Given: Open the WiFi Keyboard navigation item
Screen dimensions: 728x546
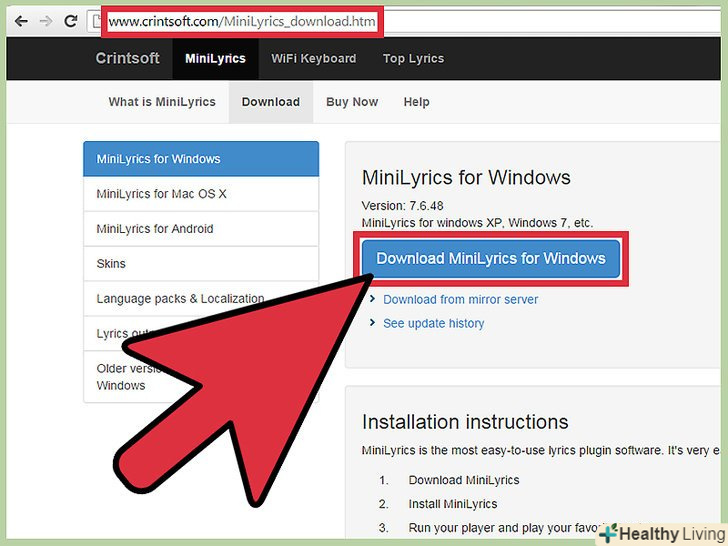Looking at the screenshot, I should 314,58.
